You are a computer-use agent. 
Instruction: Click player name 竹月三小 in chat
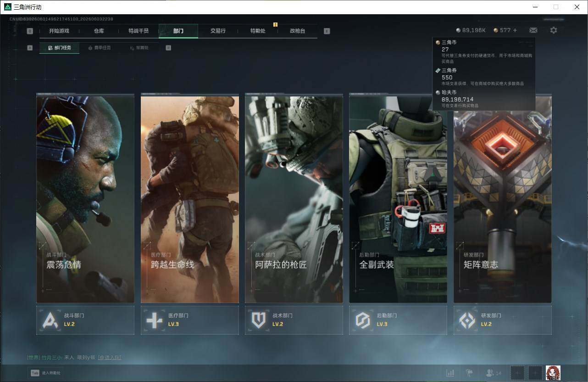(x=52, y=357)
